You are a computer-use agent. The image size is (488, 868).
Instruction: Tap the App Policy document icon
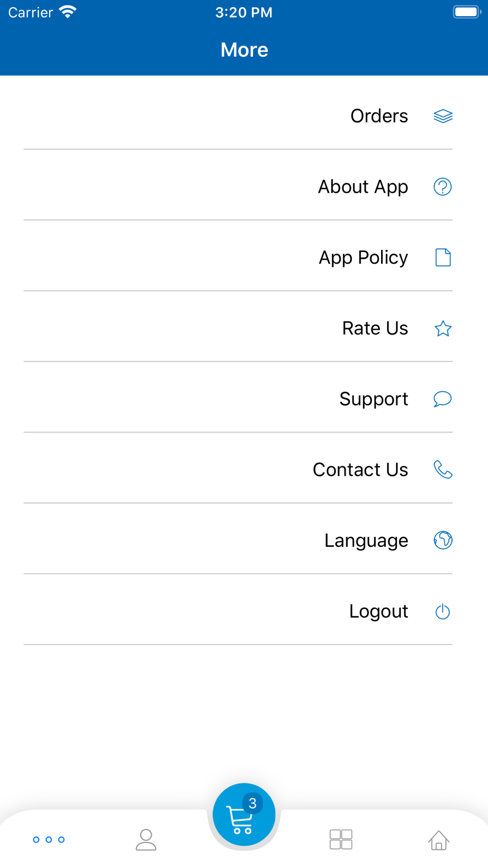443,257
